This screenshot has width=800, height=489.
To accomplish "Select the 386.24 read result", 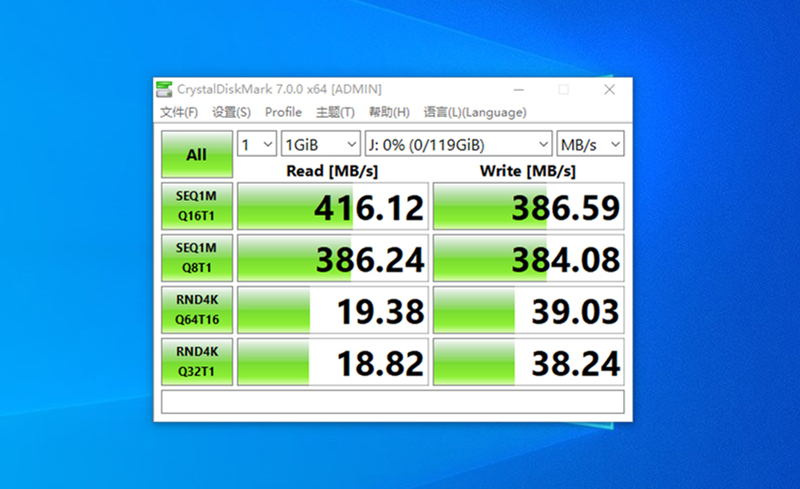I will pos(333,258).
